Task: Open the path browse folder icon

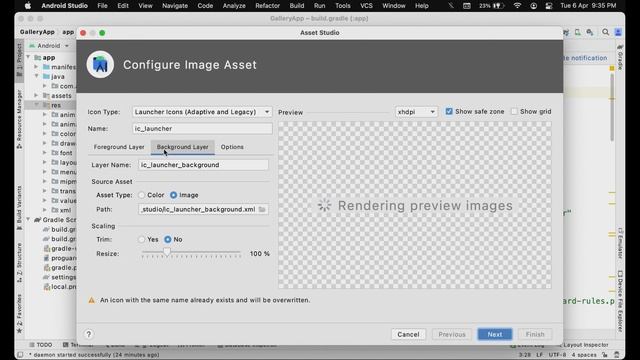Action: (x=262, y=209)
